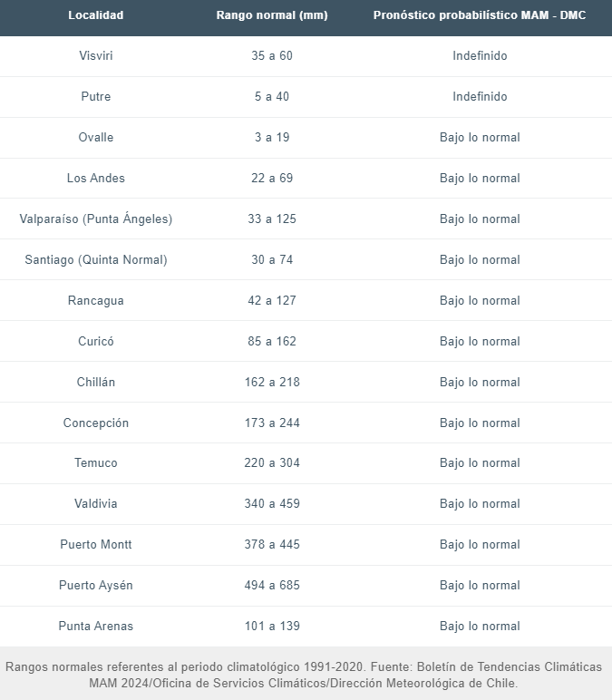Select the Concepción locality cell

tap(95, 423)
